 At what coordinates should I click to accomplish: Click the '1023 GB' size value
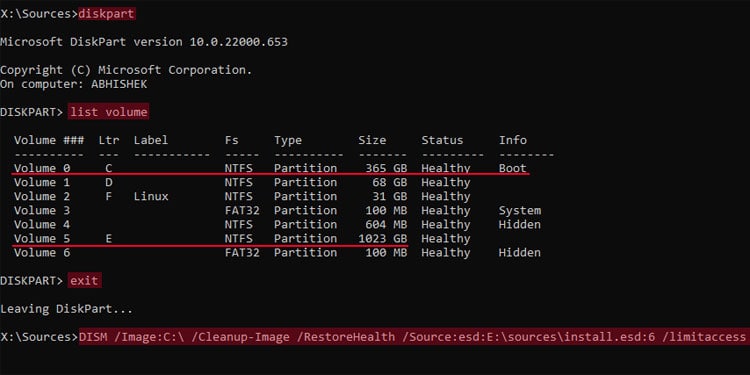383,239
